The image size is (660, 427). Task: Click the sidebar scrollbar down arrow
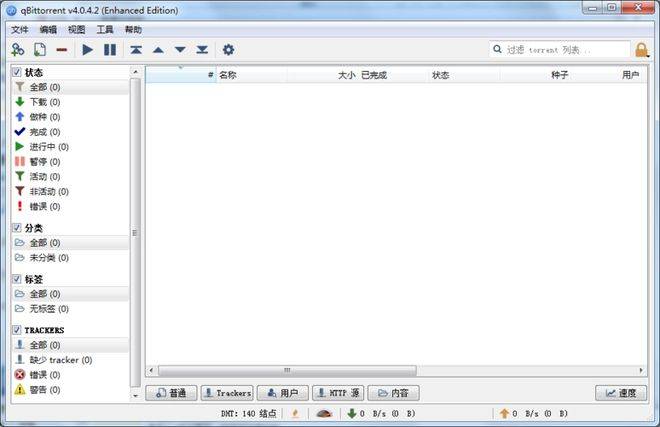[135, 395]
